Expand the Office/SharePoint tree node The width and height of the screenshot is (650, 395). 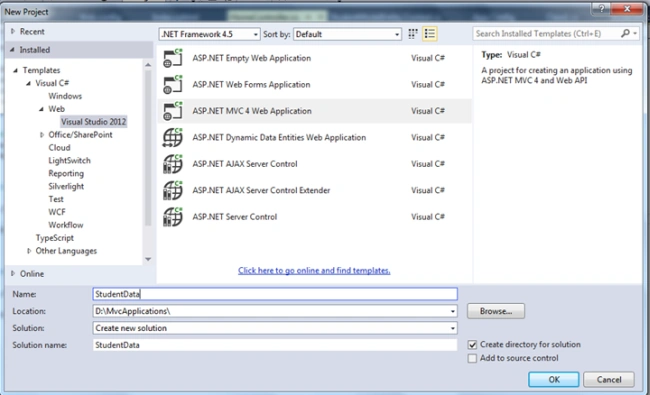(41, 135)
